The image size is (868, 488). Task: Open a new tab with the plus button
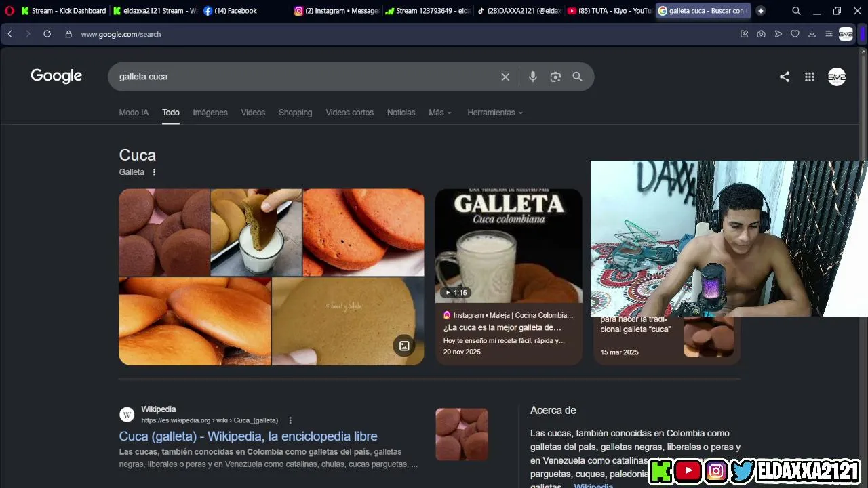tap(760, 11)
